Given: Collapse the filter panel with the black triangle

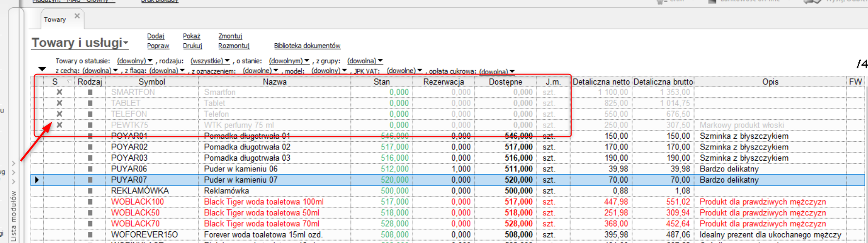Looking at the screenshot, I should [x=42, y=69].
